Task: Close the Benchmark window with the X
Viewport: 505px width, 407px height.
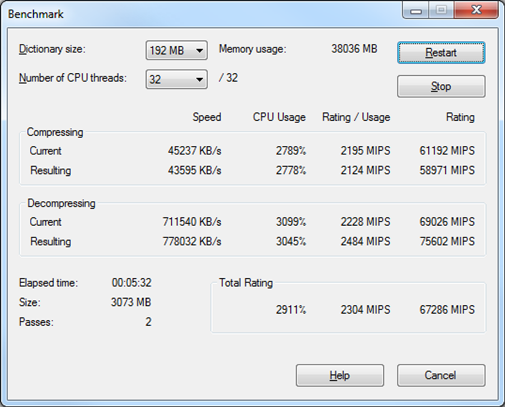Action: pos(476,10)
